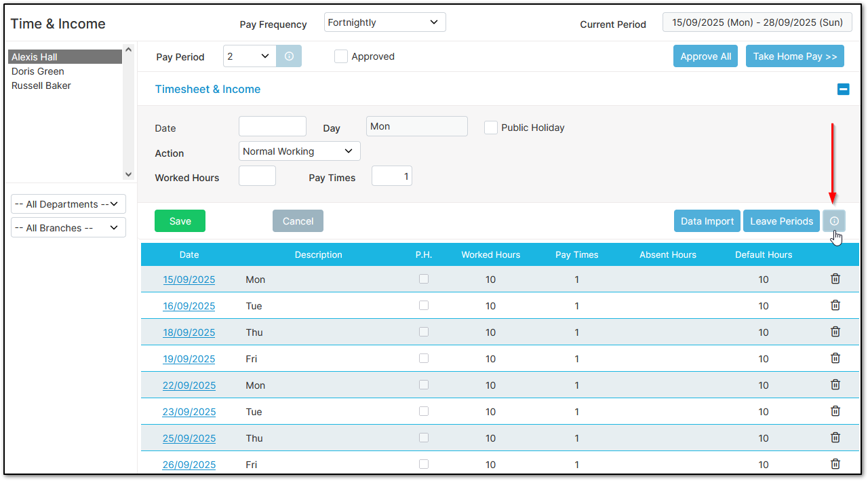Click into the Worked Hours input field
The image size is (868, 481).
tap(257, 176)
